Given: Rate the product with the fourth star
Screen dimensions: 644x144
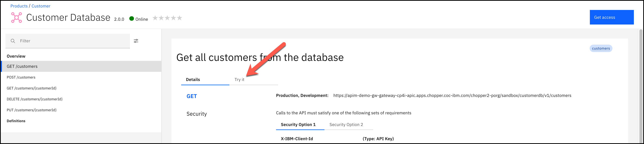Looking at the screenshot, I should point(173,18).
